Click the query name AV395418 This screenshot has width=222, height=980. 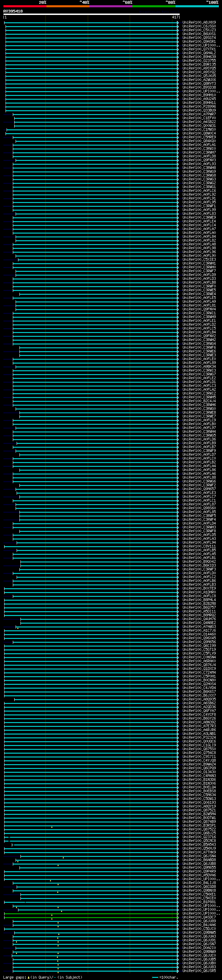[x=13, y=11]
